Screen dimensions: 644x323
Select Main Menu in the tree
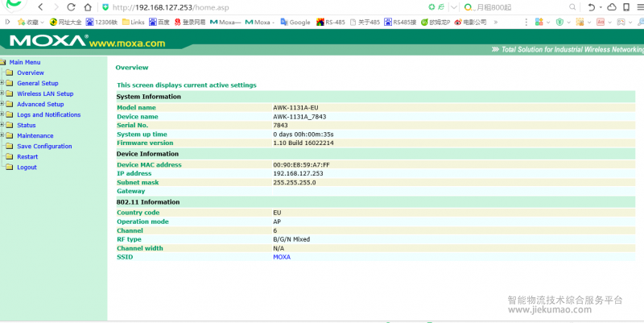point(25,62)
